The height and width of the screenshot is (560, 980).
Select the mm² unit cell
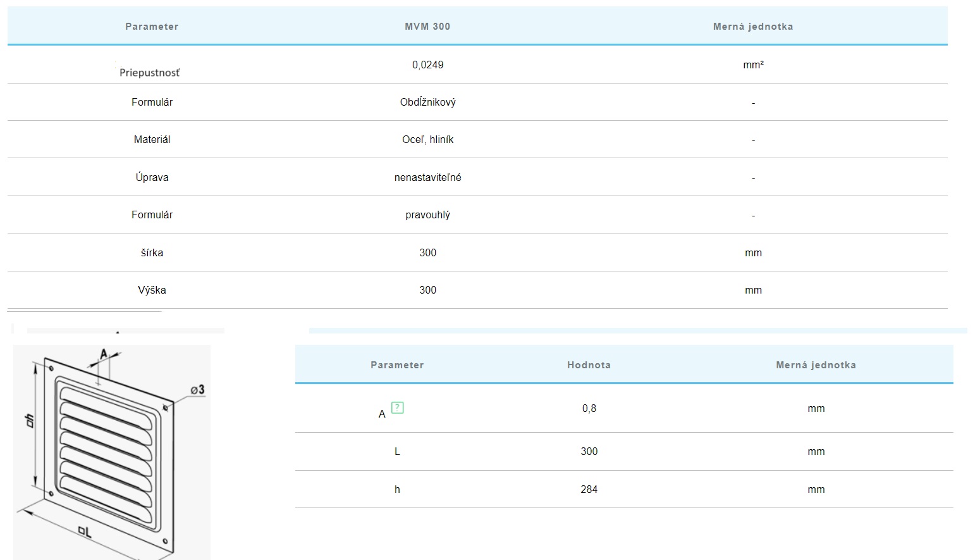pos(753,65)
